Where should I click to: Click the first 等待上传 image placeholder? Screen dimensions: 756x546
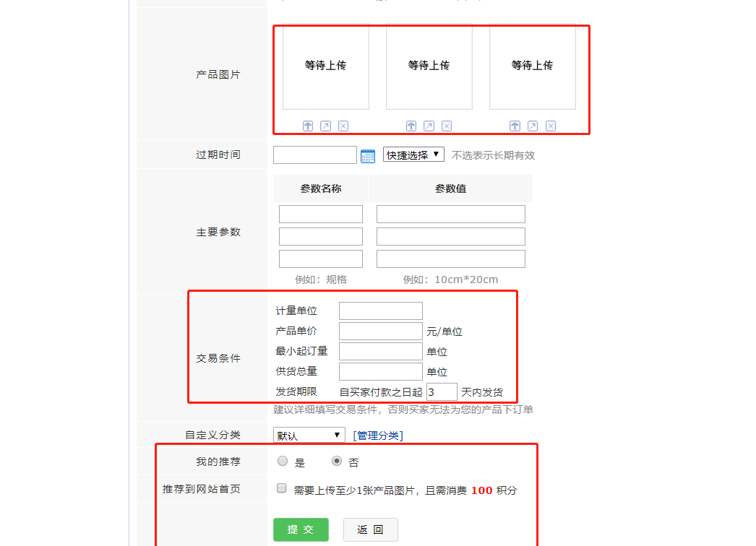tap(326, 66)
